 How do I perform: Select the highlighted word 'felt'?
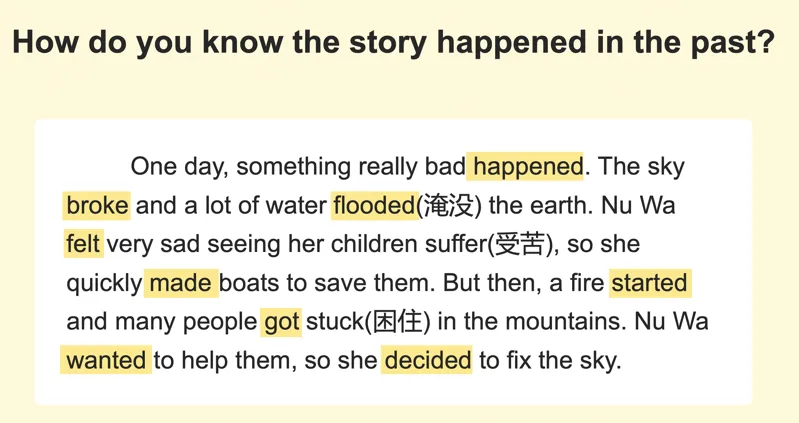[x=83, y=244]
